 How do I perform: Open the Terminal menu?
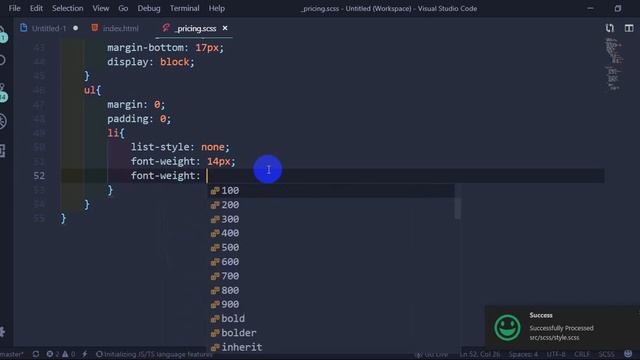coord(184,8)
